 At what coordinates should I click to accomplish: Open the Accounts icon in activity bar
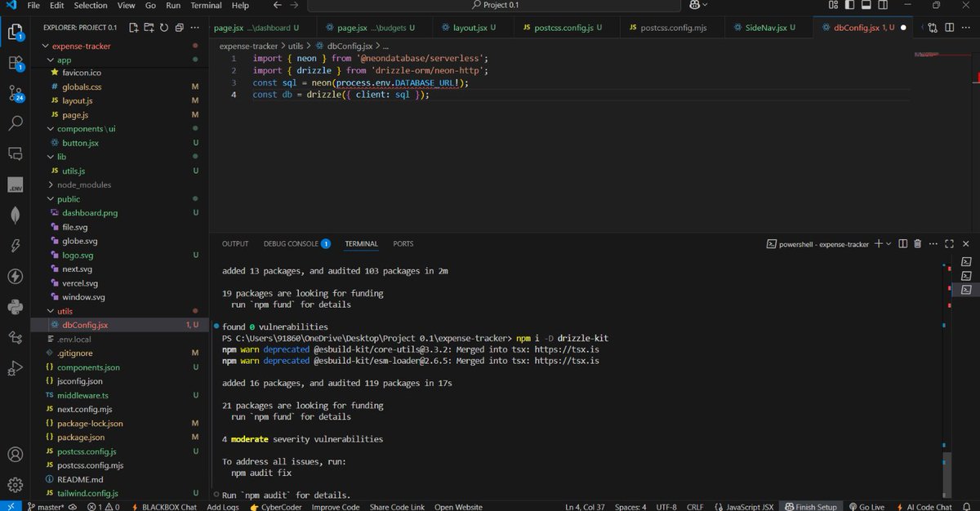click(x=15, y=455)
